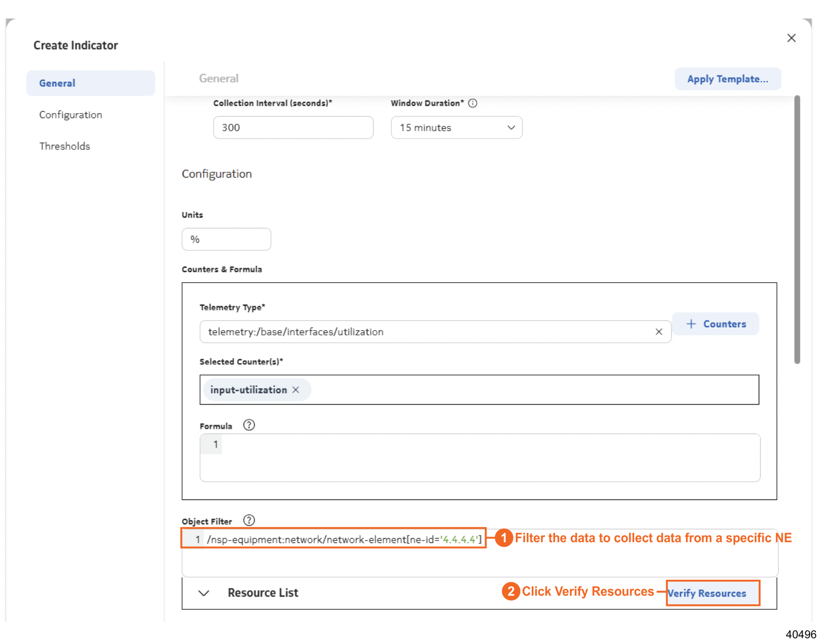This screenshot has height=644, width=819.
Task: Open the Window Duration dropdown
Action: (456, 128)
